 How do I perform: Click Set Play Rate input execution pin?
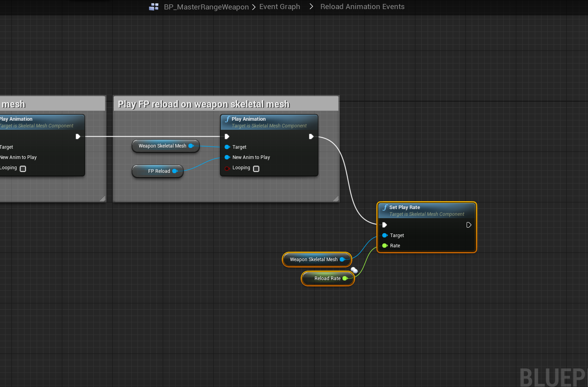coord(385,225)
